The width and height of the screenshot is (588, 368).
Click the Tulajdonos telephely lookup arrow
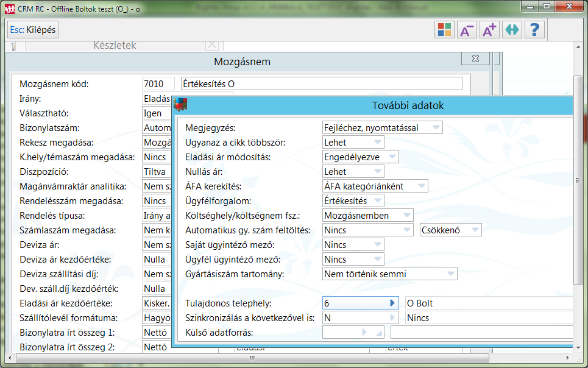(x=392, y=303)
